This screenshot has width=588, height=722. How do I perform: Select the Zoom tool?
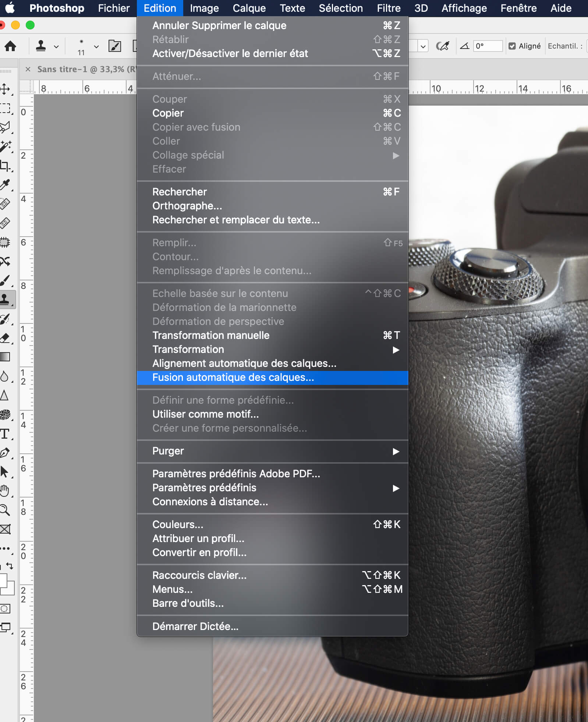[x=5, y=510]
